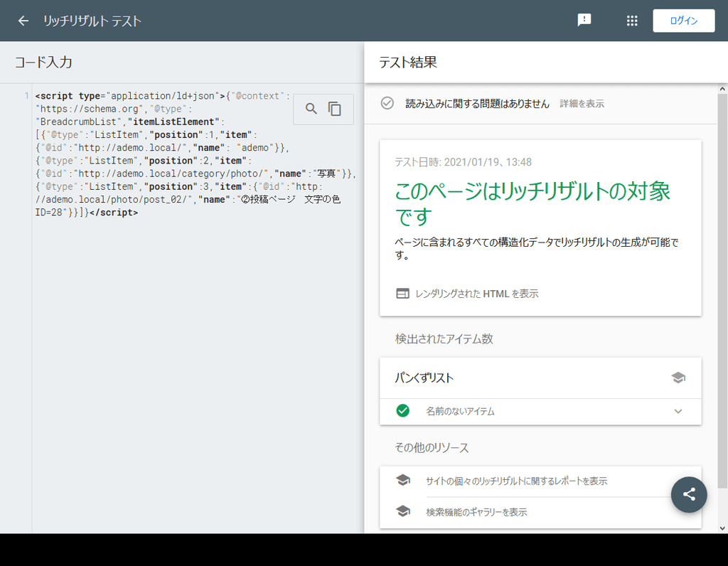Open 検索機能のギャラリーを表示

[x=476, y=512]
